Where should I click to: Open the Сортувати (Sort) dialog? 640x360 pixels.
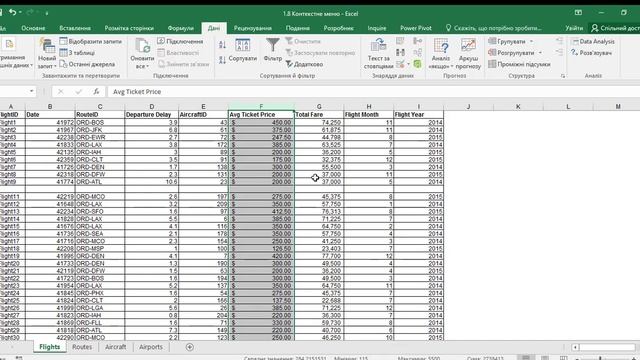coord(242,51)
